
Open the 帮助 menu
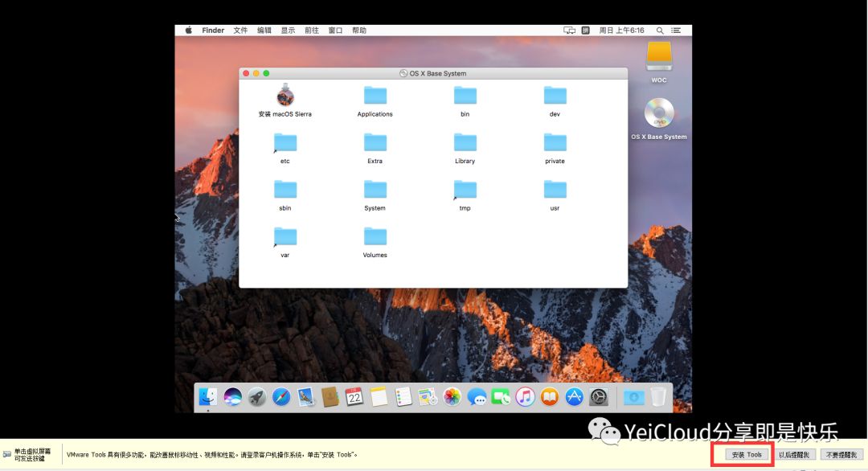[x=359, y=31]
